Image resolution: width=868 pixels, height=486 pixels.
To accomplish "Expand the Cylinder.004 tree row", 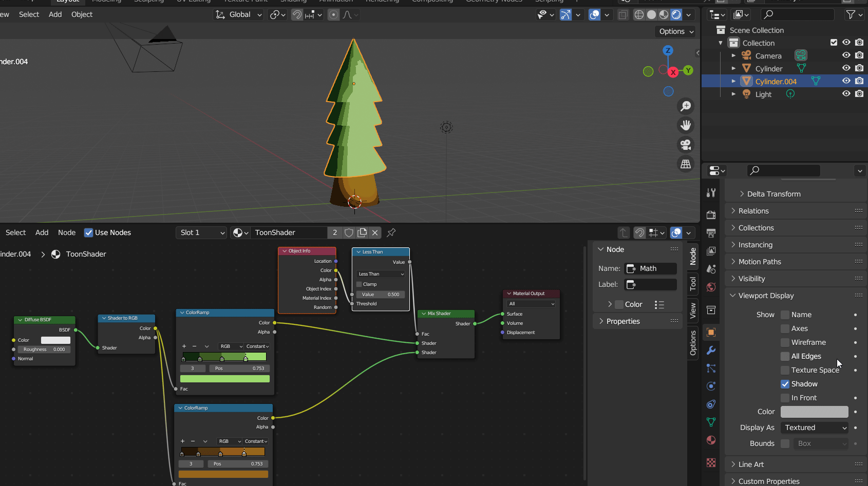I will pyautogui.click(x=733, y=81).
